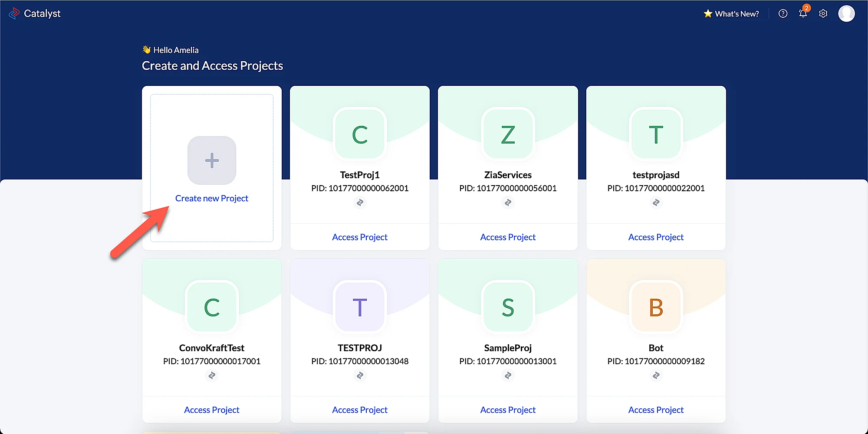Click the Catalyst icon under TestProj1 PID
This screenshot has width=868, height=434.
click(x=360, y=202)
